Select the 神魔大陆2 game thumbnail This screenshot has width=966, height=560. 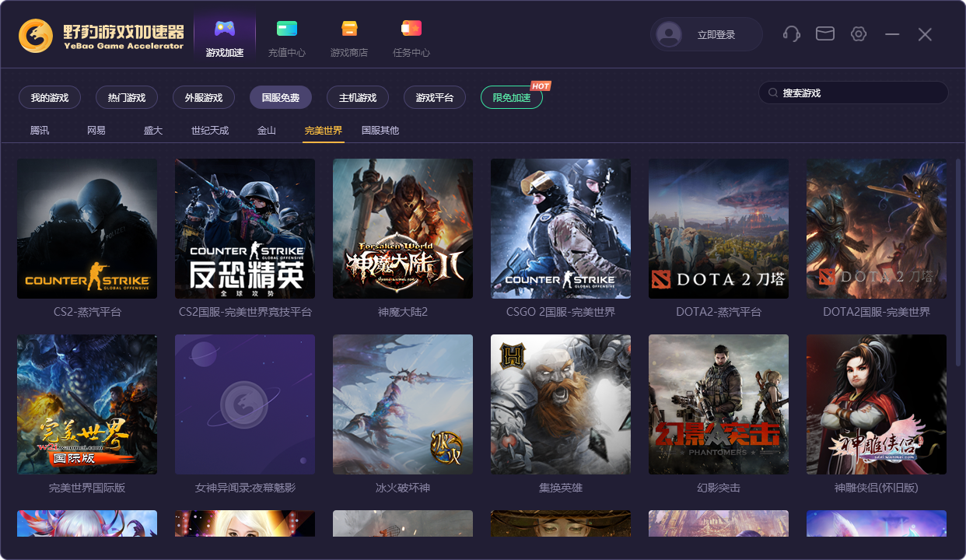coord(403,229)
